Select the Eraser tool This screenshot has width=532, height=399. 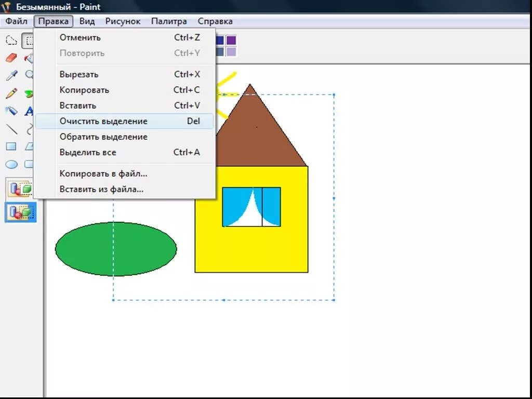point(11,58)
